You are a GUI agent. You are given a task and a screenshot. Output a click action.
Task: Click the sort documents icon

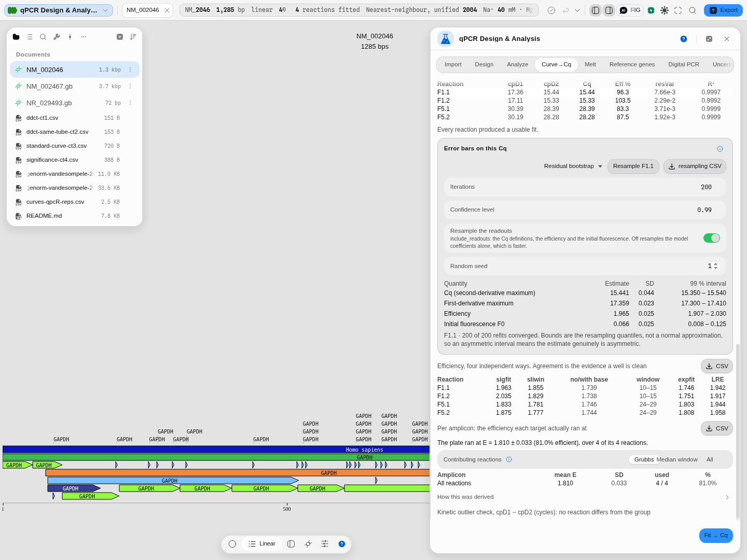tap(133, 37)
